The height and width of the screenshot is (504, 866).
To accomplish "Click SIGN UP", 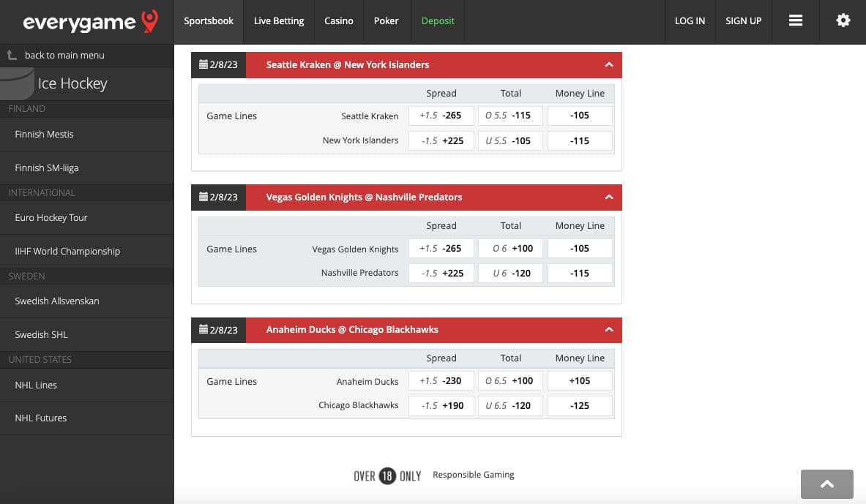I will coord(744,21).
